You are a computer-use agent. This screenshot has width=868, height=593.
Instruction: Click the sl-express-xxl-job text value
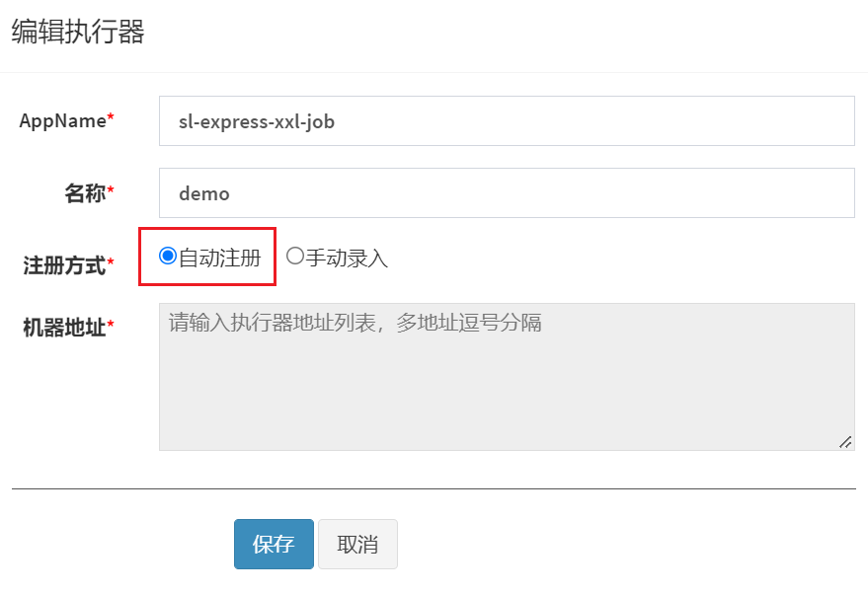257,121
